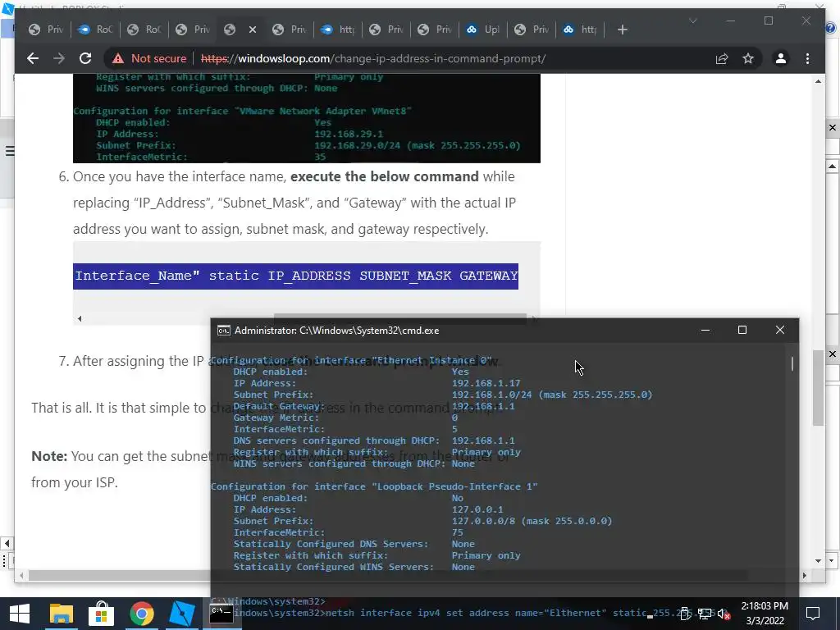Click "execute the below command" text
Image resolution: width=840 pixels, height=630 pixels.
tap(385, 176)
